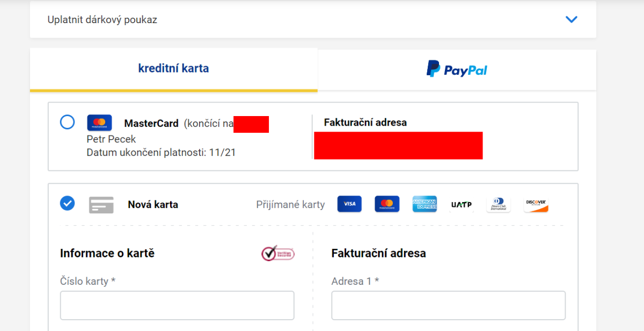Click the Petr Pecek cardholder name
This screenshot has width=644, height=331.
click(x=111, y=139)
